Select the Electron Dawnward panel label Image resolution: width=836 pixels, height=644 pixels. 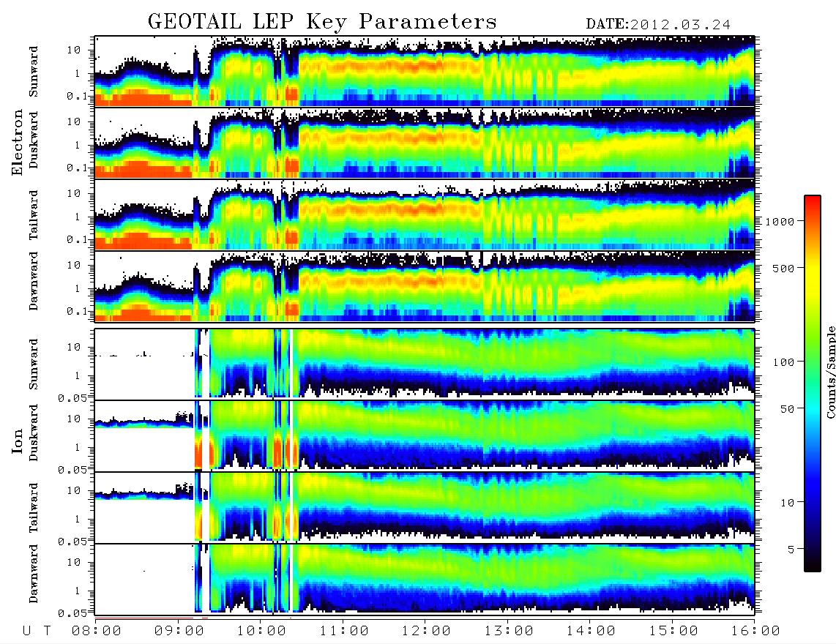pos(34,281)
